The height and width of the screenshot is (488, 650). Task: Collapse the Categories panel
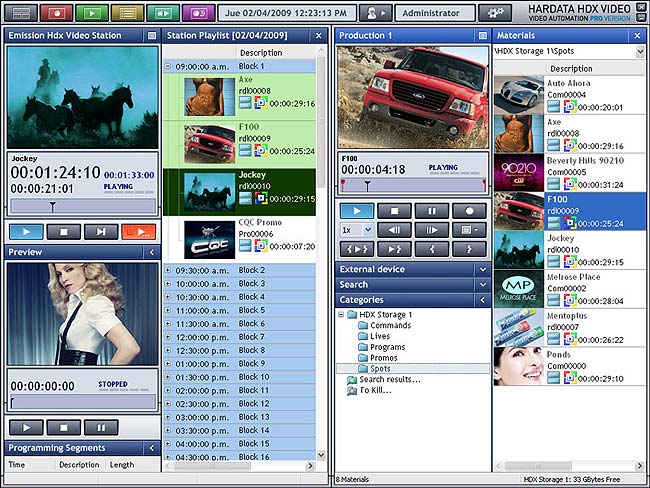pos(483,300)
